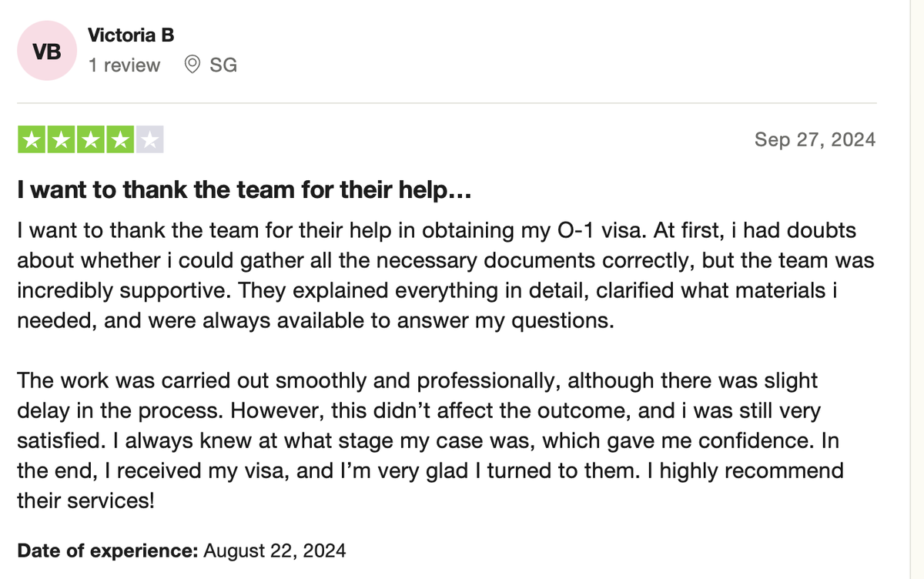
Task: Pick the third green rating star
Action: (90, 139)
